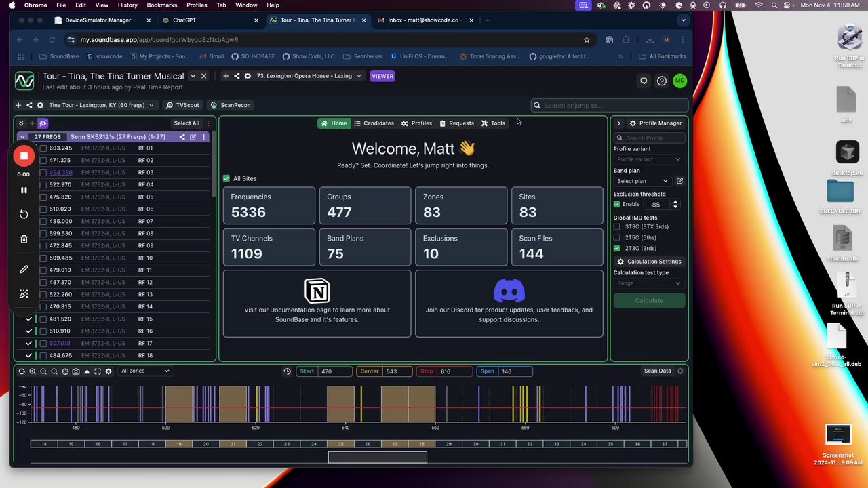Check the box for frequency 509.485
Viewport: 868px width, 488px height.
tap(43, 258)
